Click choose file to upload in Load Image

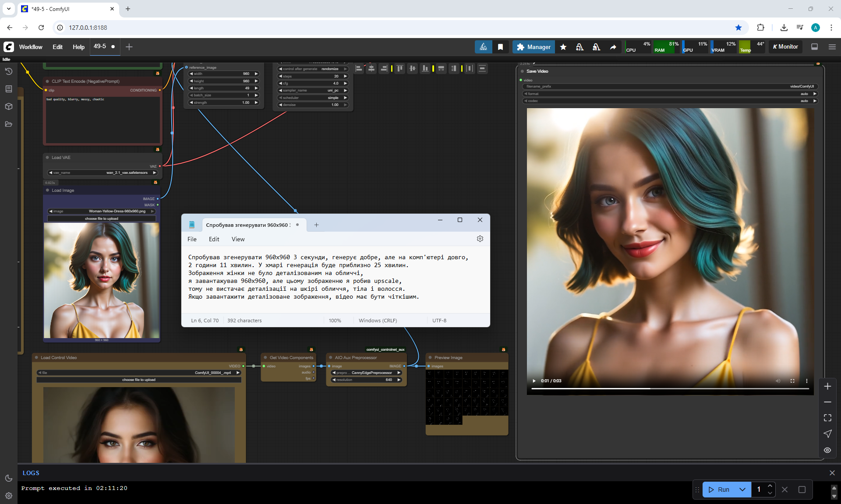tap(102, 219)
